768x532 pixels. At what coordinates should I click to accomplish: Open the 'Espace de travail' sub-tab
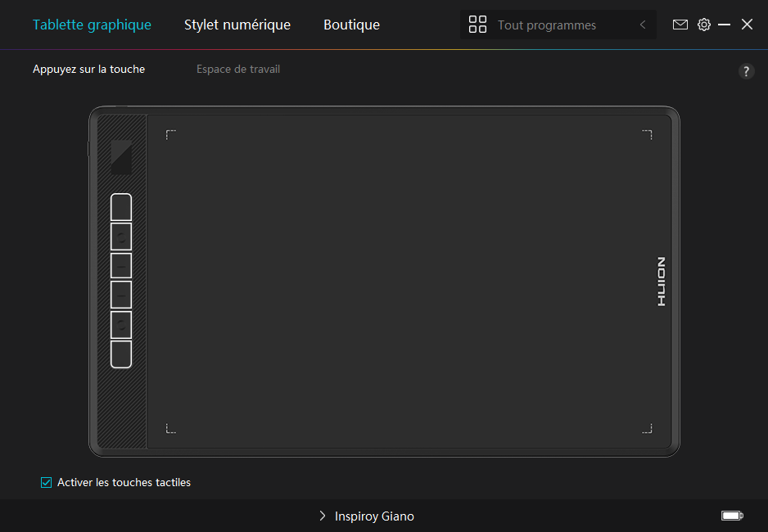(237, 70)
